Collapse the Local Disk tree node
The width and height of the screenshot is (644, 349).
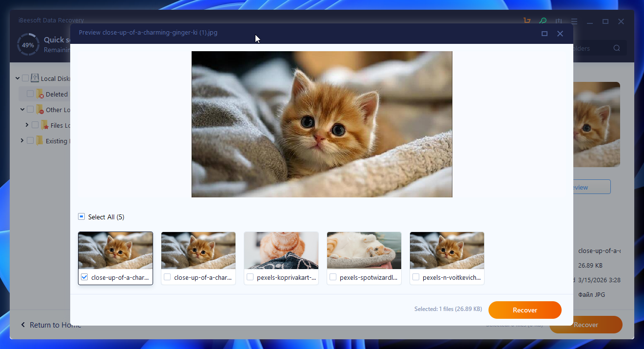pos(18,78)
